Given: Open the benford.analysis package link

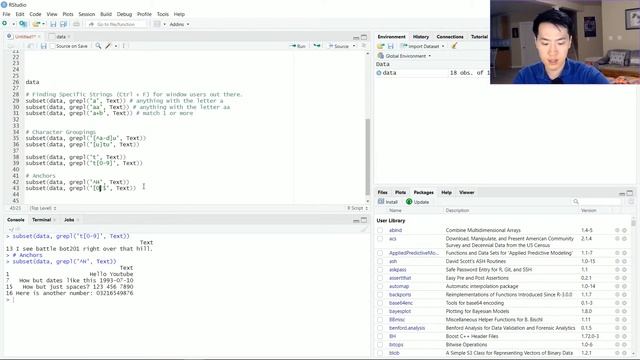Looking at the screenshot, I should [x=407, y=328].
